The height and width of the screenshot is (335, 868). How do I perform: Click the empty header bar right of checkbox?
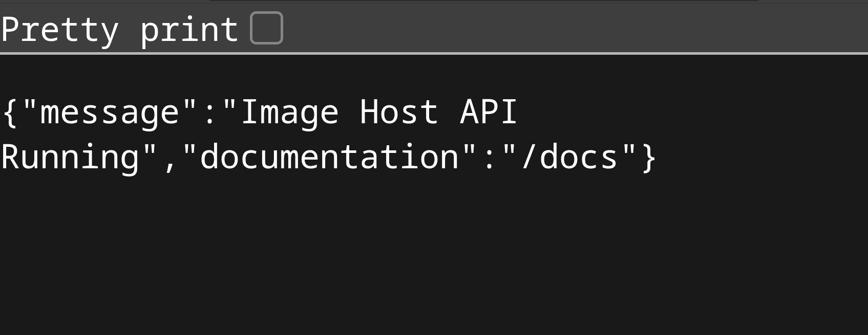pos(563,28)
